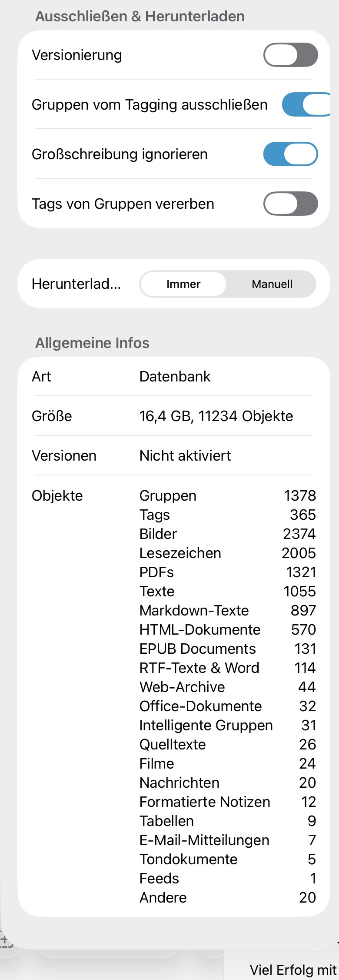The height and width of the screenshot is (980, 339).
Task: Select the Markdown-Texte object entry
Action: [194, 611]
